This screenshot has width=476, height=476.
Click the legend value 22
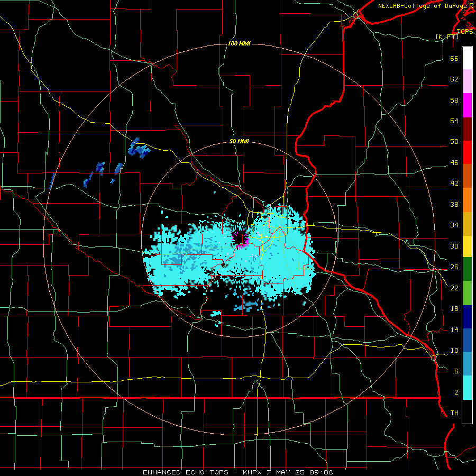click(454, 288)
